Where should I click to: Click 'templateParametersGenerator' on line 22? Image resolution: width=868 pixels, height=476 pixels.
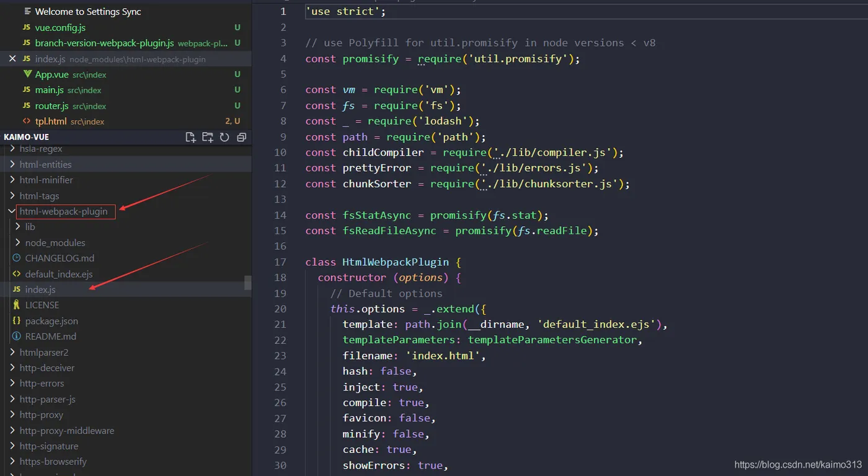pos(552,340)
